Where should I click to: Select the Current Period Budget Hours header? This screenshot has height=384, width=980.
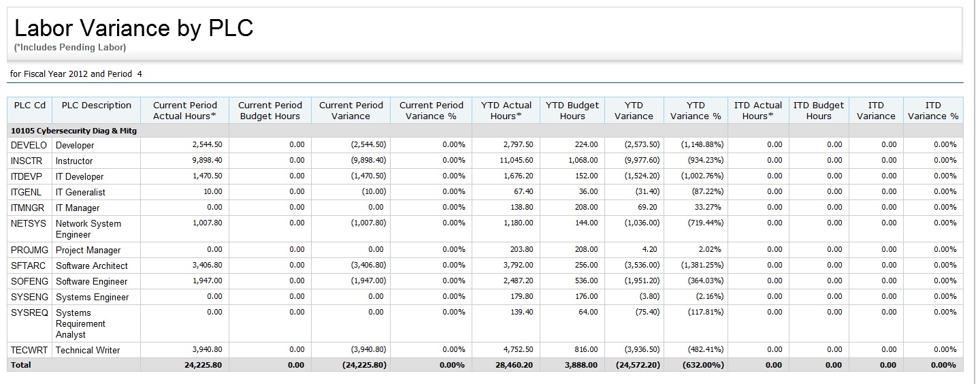269,110
